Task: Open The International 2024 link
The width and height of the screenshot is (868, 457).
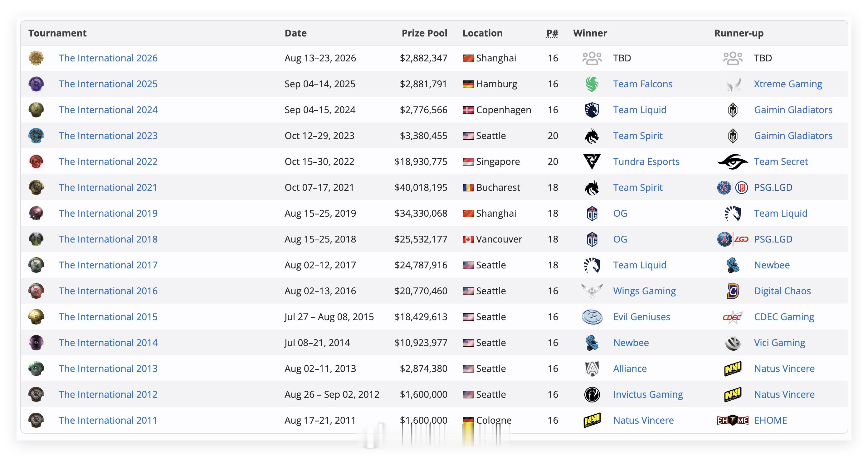Action: pos(108,110)
